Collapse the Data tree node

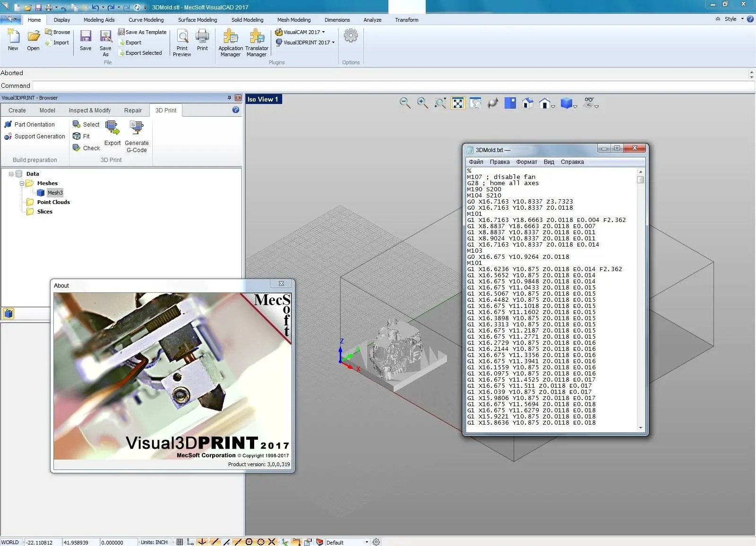pos(11,174)
